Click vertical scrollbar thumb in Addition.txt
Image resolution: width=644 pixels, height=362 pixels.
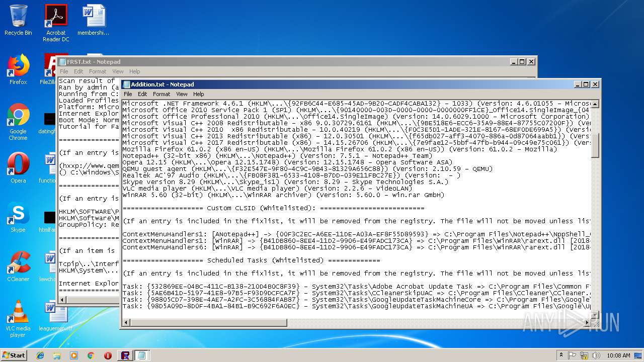(x=595, y=145)
